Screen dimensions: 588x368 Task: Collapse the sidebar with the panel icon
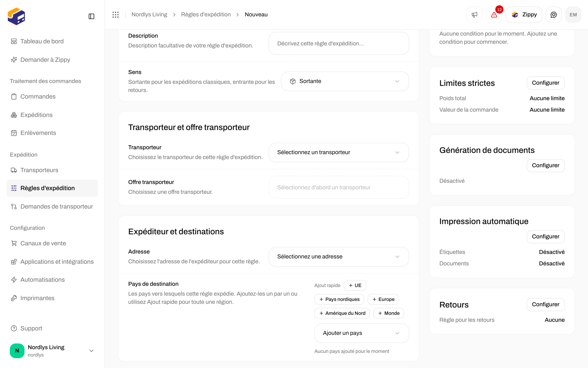pos(91,16)
